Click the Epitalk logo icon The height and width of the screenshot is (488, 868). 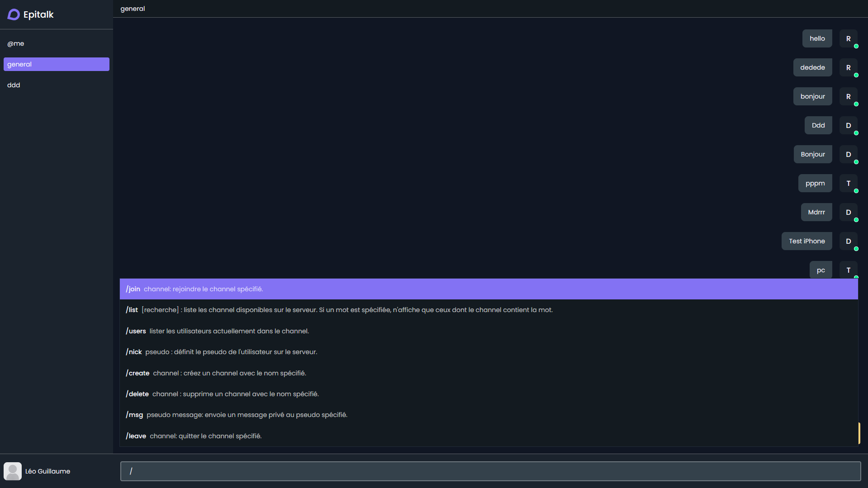click(x=13, y=14)
